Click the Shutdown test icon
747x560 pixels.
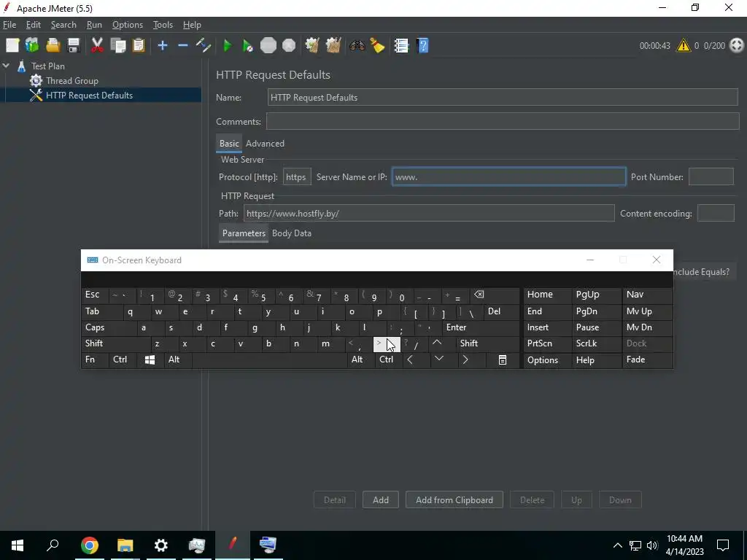289,45
